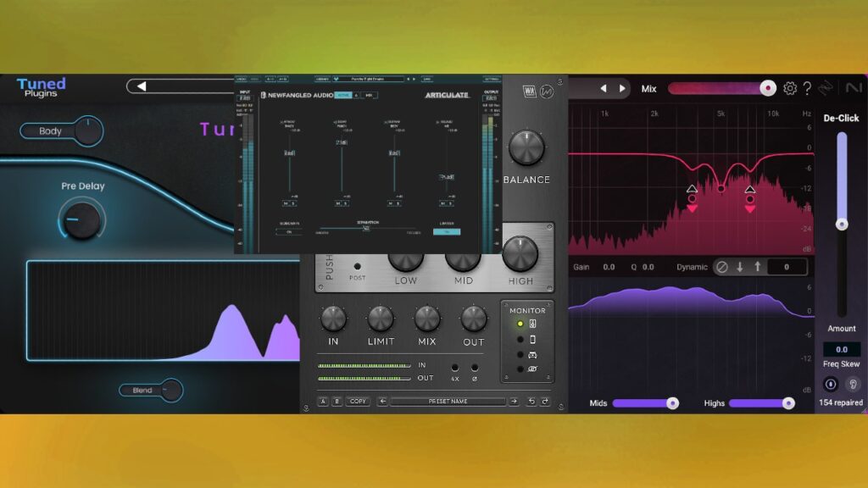The image size is (868, 488).
Task: Set Dynamic direction to down arrow
Action: pos(739,267)
